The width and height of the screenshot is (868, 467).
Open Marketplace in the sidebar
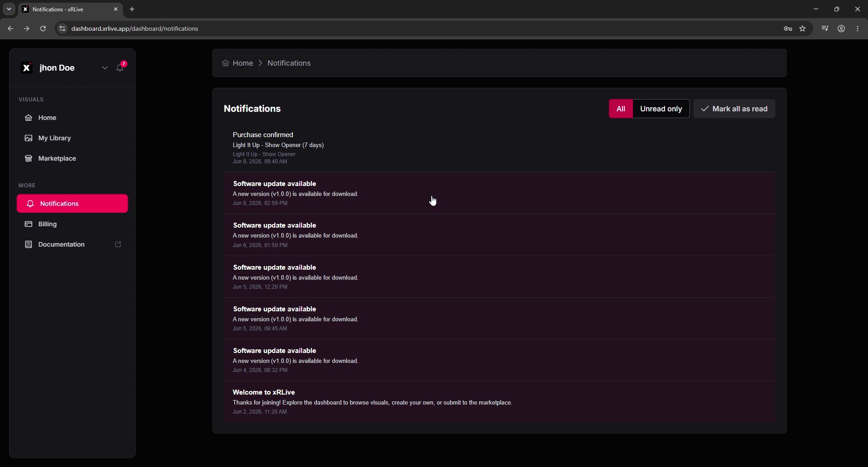point(72,158)
